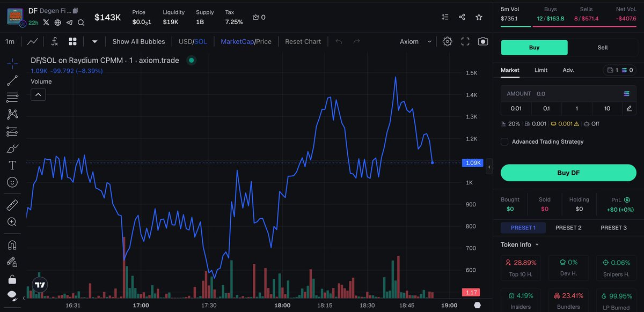Edit the preset amounts pencil icon

point(629,108)
